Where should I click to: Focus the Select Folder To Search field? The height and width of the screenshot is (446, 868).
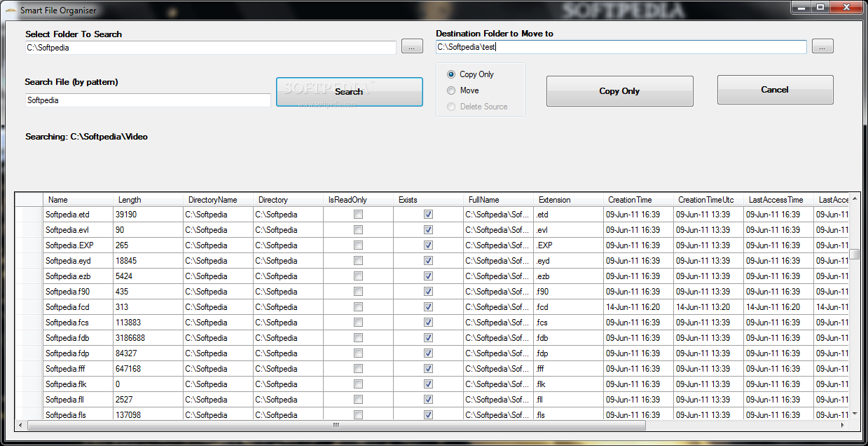point(210,48)
